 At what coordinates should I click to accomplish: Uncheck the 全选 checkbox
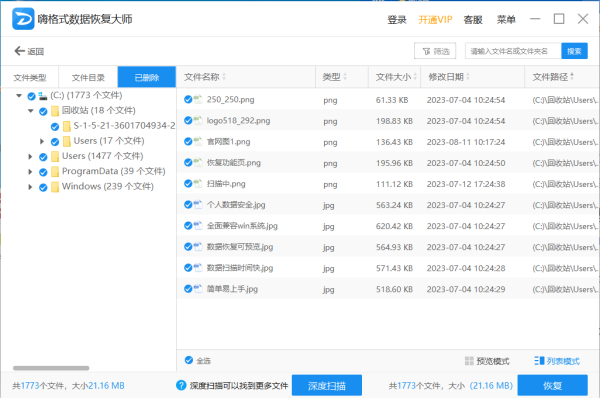coord(189,360)
